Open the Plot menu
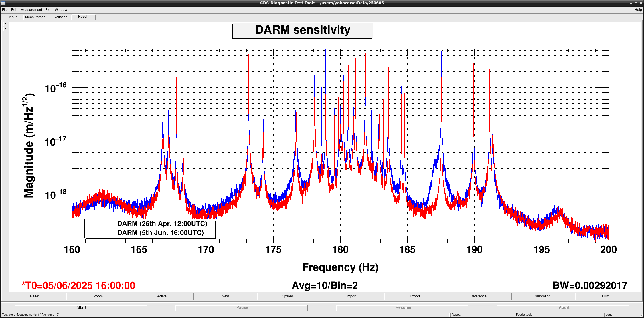Viewport: 644px width, 318px height. [x=48, y=10]
